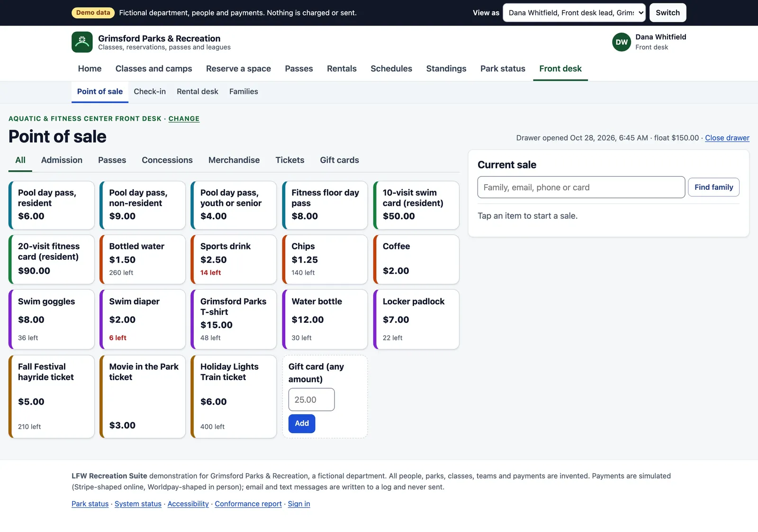Viewport: 758px width, 532px height.
Task: Show the Gift cards category tab
Action: click(x=339, y=160)
